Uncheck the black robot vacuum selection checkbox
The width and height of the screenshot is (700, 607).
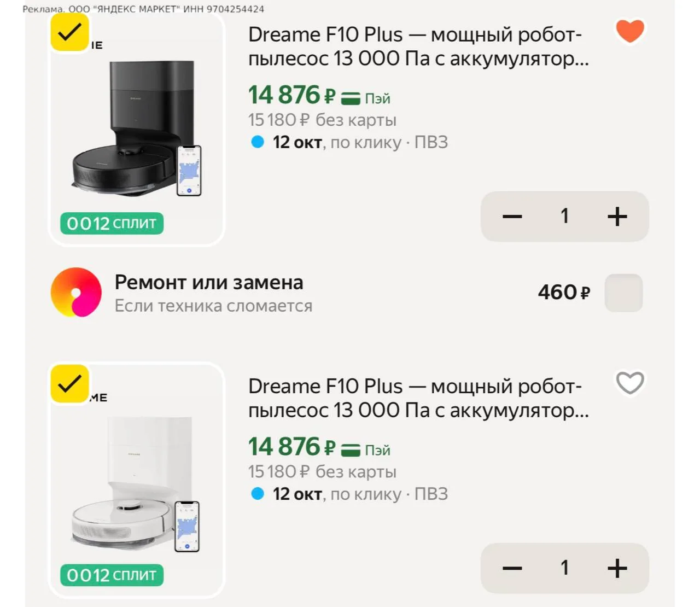70,32
